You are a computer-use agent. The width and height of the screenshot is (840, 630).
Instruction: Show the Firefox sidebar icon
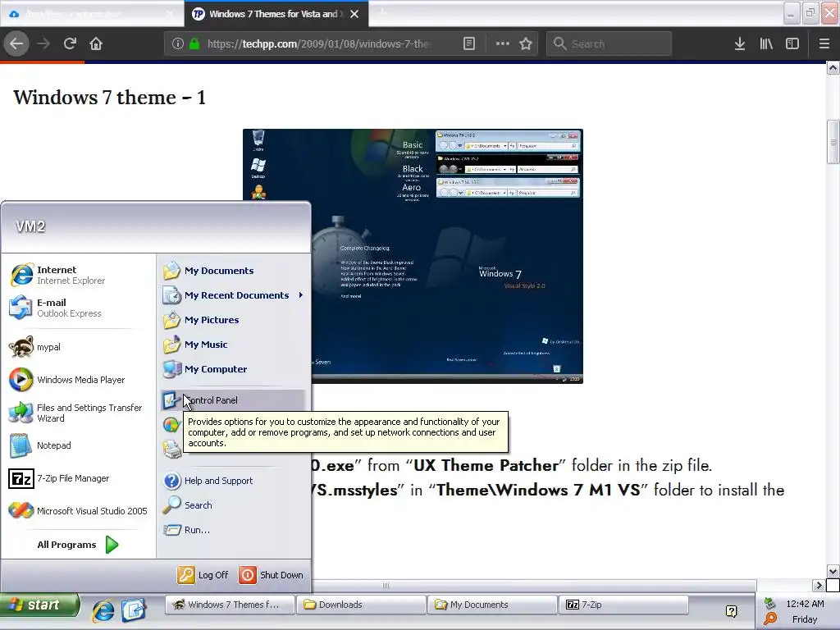click(x=792, y=43)
